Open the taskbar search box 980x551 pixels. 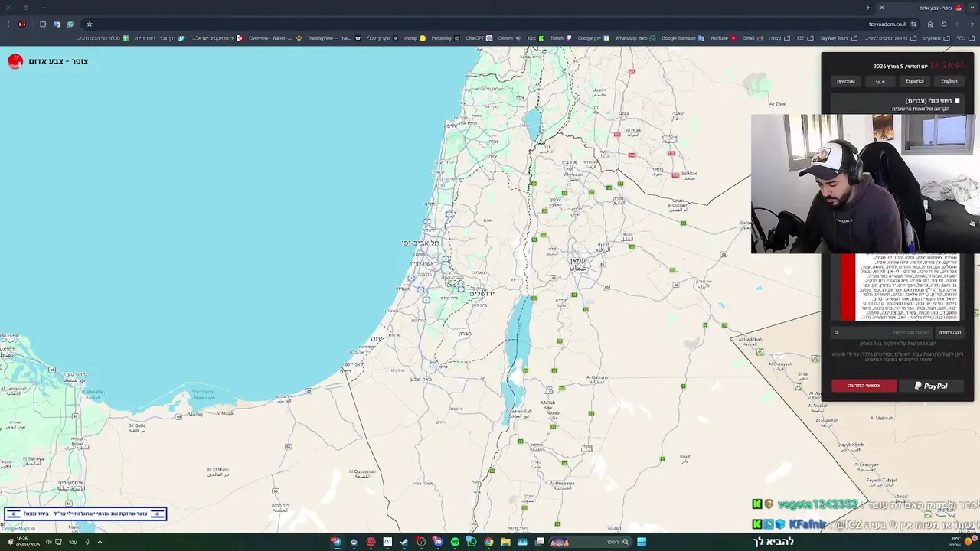591,542
